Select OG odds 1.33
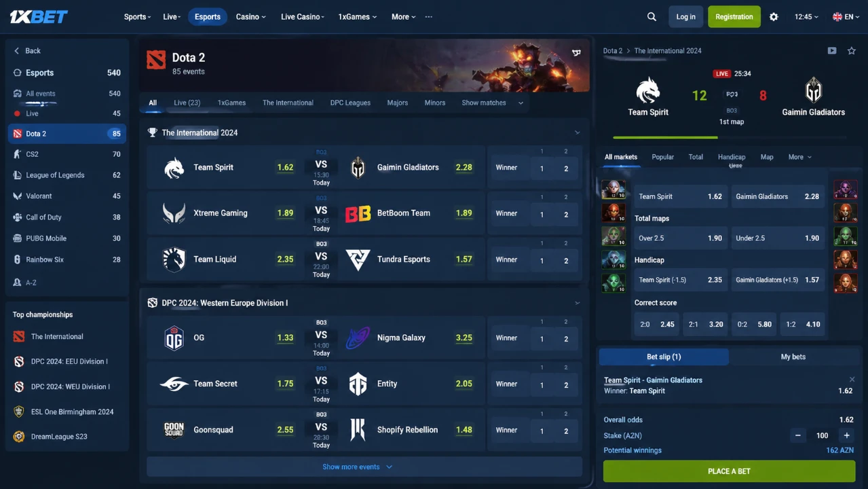The image size is (868, 489). pos(285,338)
